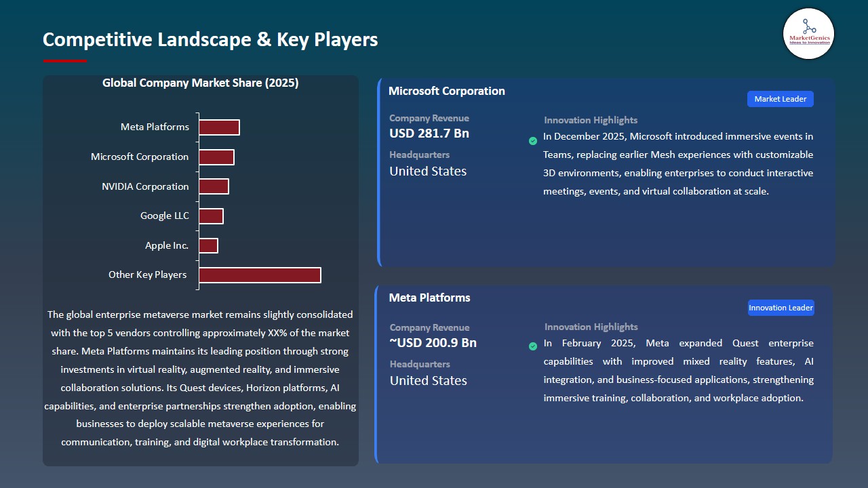Image resolution: width=868 pixels, height=488 pixels.
Task: Click the Innovation Leader badge
Action: click(x=781, y=308)
